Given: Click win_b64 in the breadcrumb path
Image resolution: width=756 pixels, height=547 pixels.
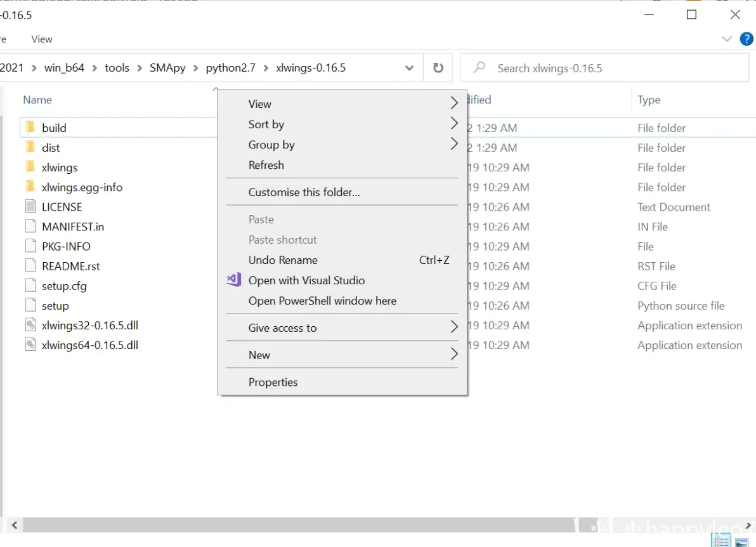Looking at the screenshot, I should coord(64,67).
